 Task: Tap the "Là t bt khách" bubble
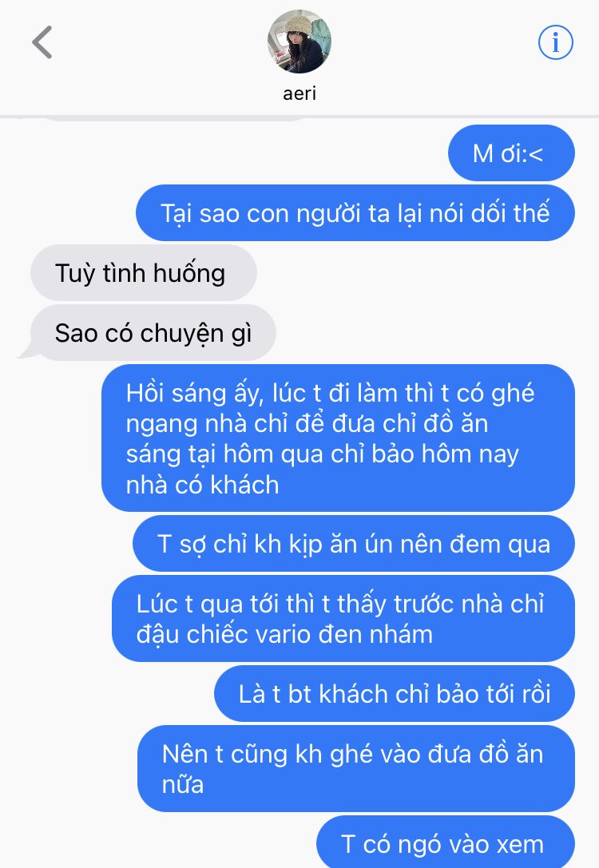[395, 694]
